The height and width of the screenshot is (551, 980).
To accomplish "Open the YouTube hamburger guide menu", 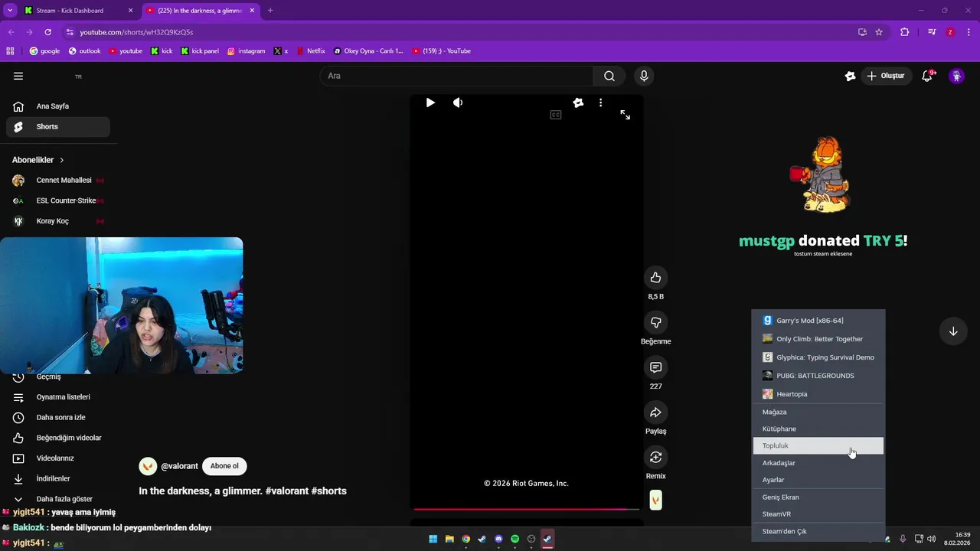I will [x=18, y=76].
